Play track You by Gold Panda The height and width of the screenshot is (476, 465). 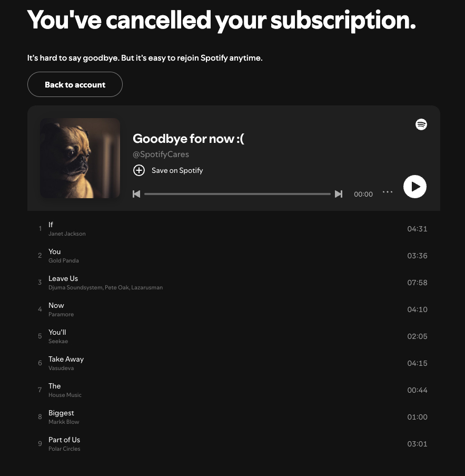tap(232, 256)
